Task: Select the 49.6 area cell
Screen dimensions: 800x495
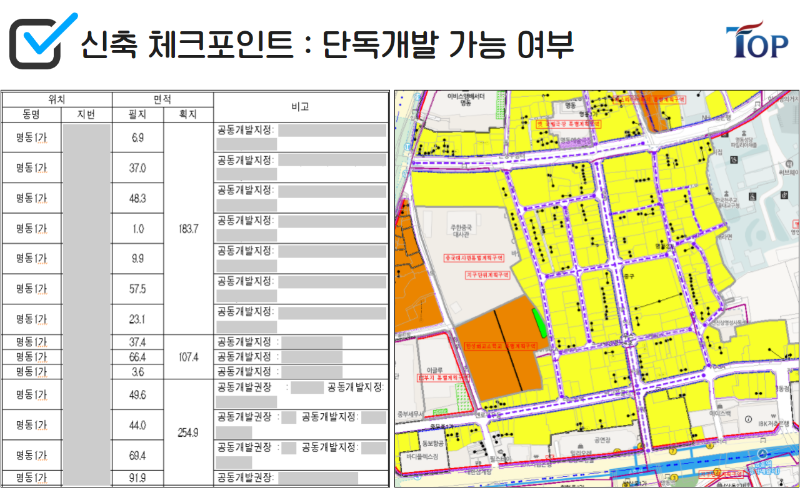Action: point(137,394)
